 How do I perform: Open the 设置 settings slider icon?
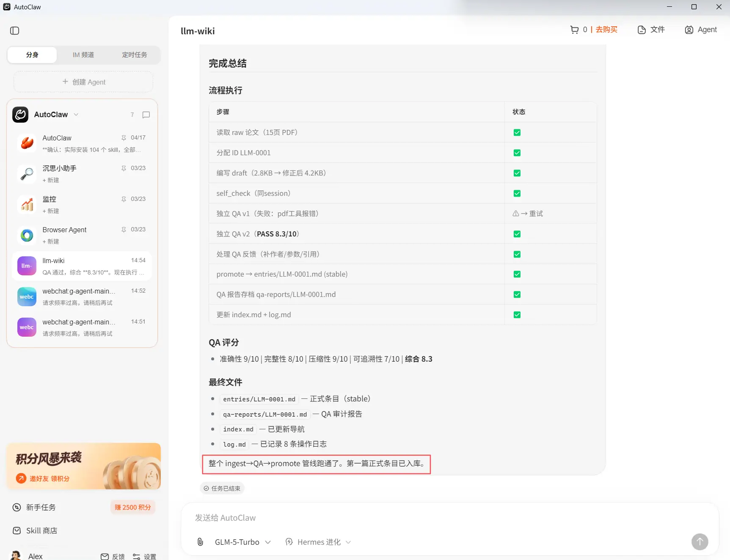coord(136,557)
